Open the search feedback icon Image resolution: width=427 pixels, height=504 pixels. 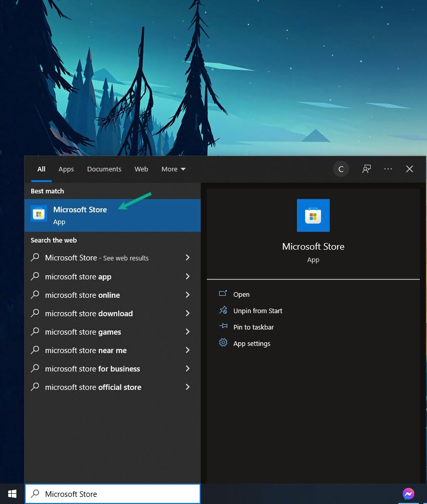[x=367, y=169]
